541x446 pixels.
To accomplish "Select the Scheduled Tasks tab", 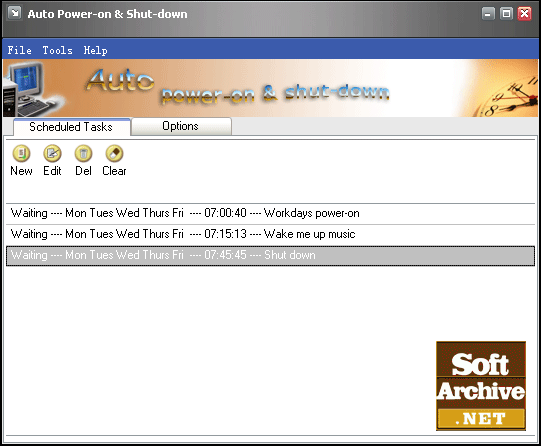I will [71, 127].
